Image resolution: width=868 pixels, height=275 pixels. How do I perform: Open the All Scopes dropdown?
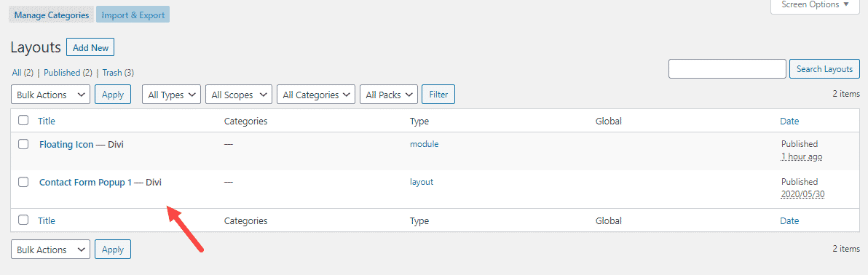click(x=239, y=95)
